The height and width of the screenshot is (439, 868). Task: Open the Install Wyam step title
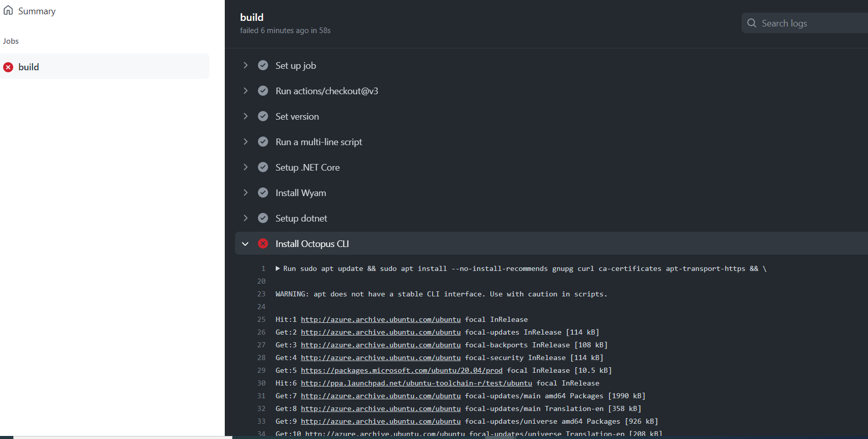tap(301, 193)
